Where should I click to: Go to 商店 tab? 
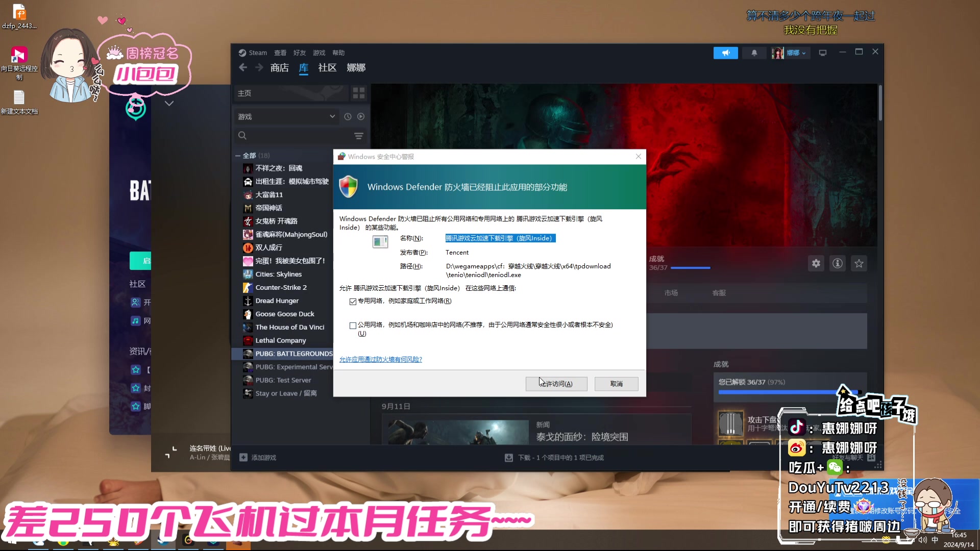[280, 68]
